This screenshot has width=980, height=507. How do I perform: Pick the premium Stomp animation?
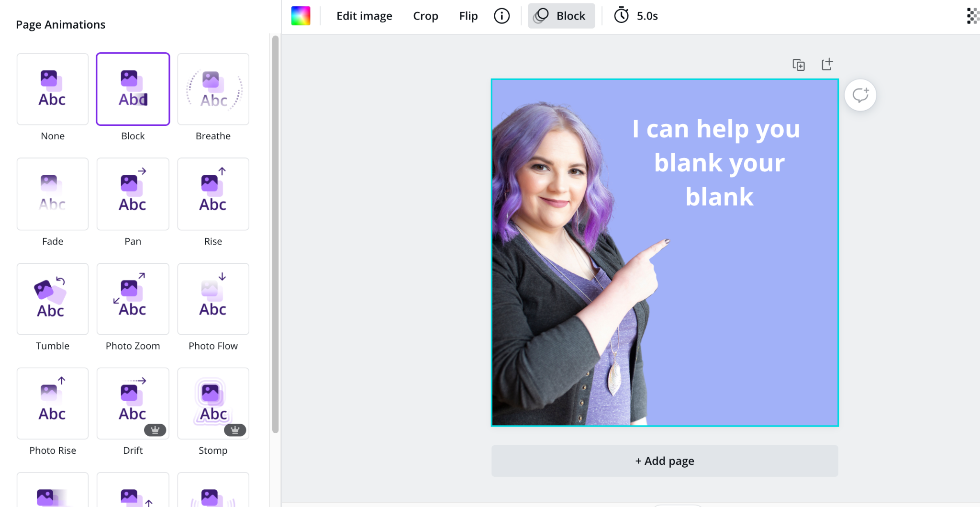click(213, 403)
